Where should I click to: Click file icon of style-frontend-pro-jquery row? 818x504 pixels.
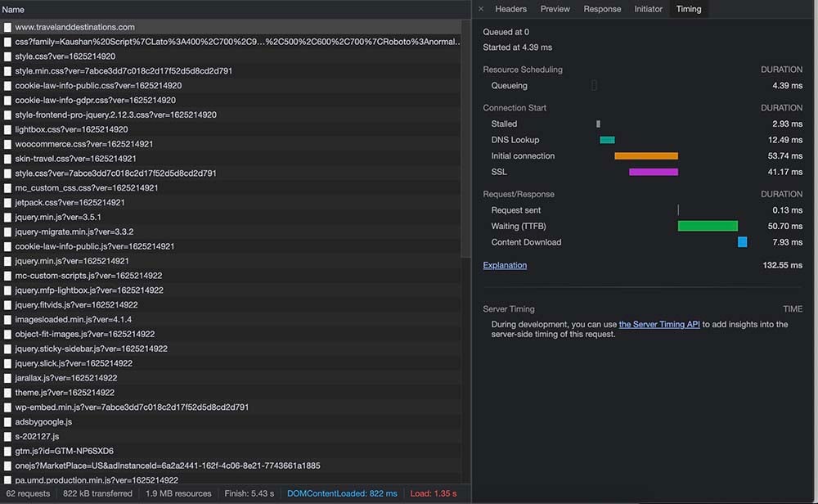pos(7,115)
